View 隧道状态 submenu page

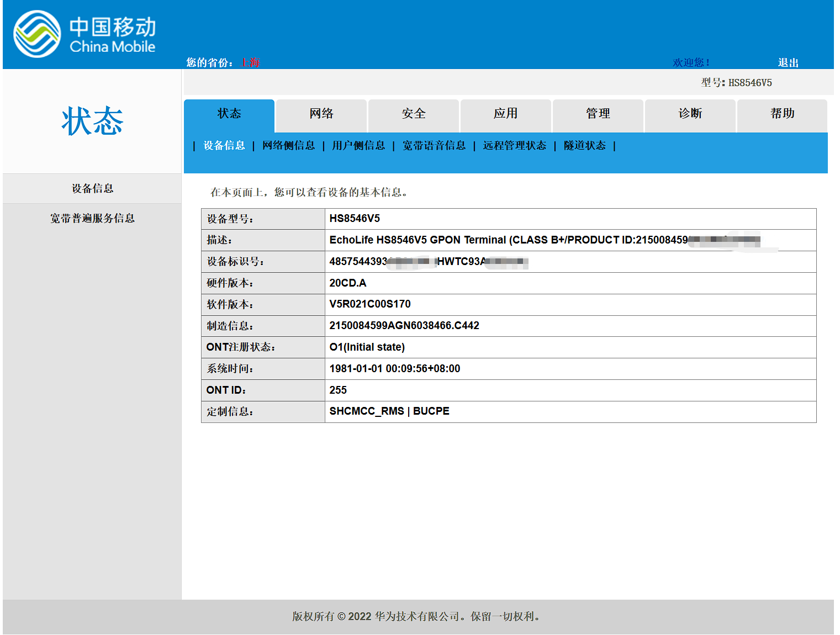[585, 146]
